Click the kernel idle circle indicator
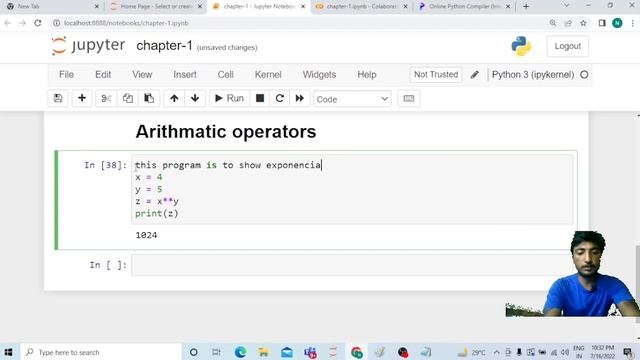 [x=584, y=75]
